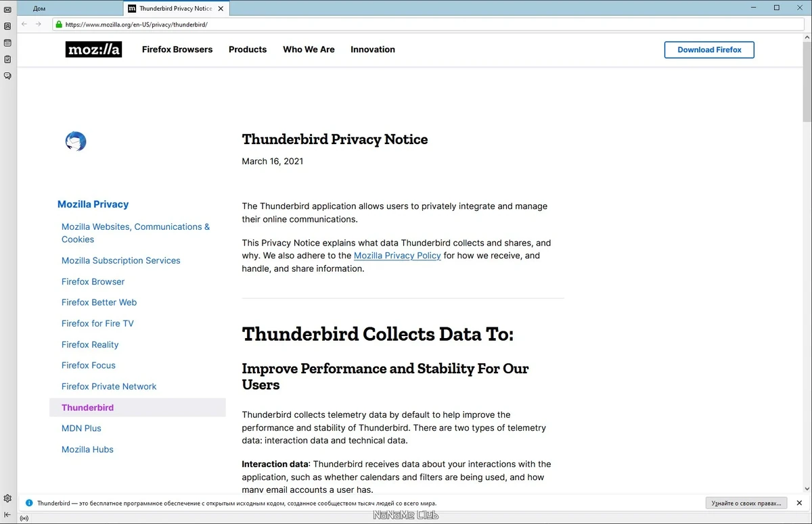Click the blue info icon in notification bar

click(29, 503)
